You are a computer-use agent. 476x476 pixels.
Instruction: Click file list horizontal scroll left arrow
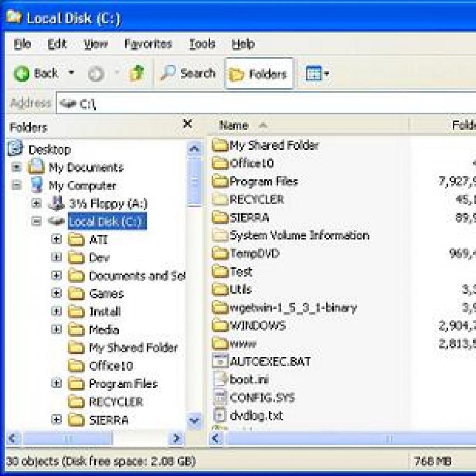tap(216, 438)
